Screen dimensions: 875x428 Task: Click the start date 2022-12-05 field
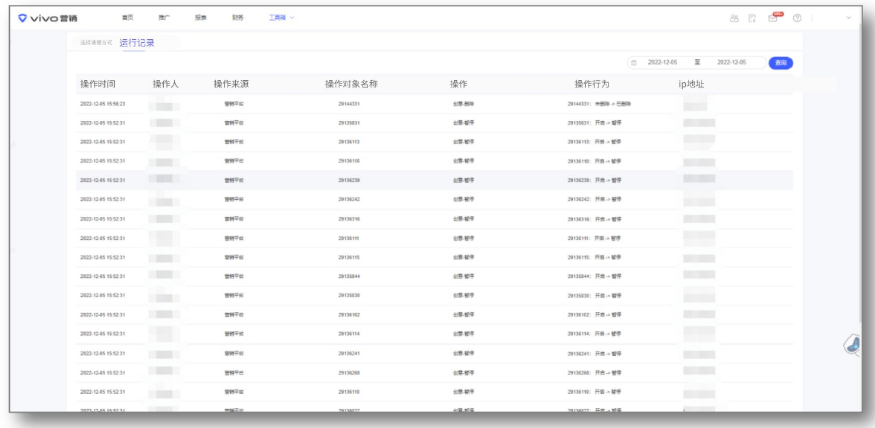click(663, 63)
